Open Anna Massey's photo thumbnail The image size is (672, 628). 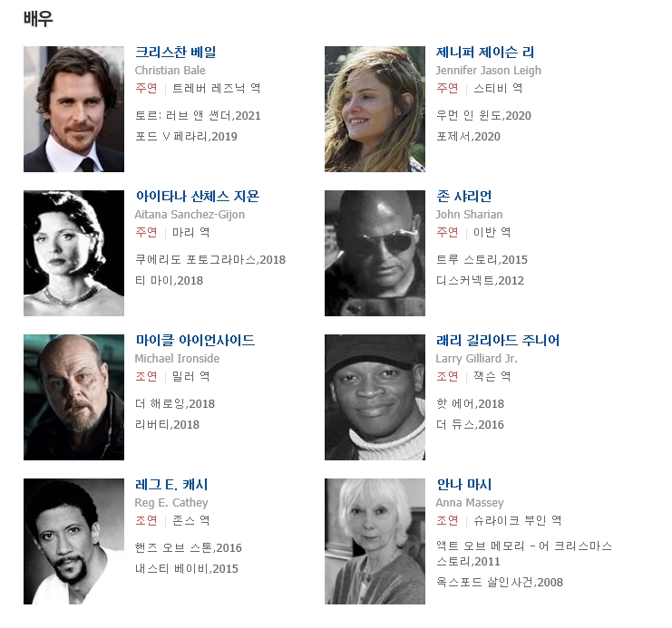[x=375, y=542]
